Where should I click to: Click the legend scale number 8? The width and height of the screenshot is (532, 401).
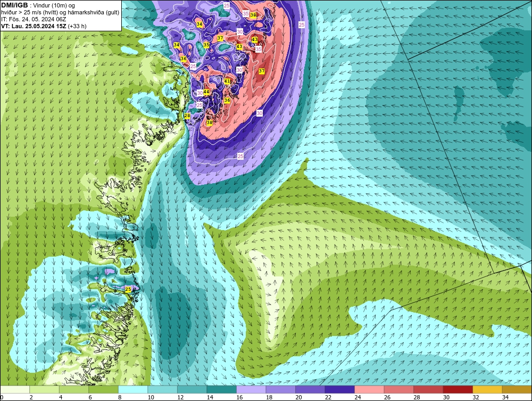pos(119,397)
